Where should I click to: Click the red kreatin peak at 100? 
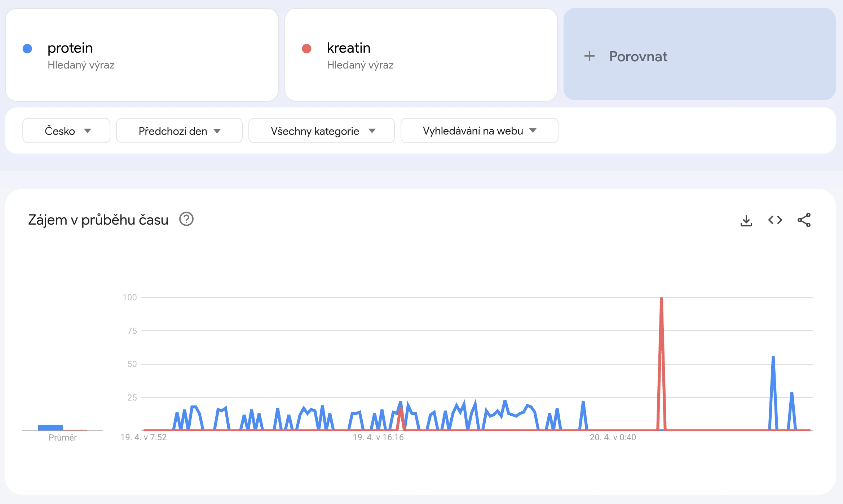point(662,299)
